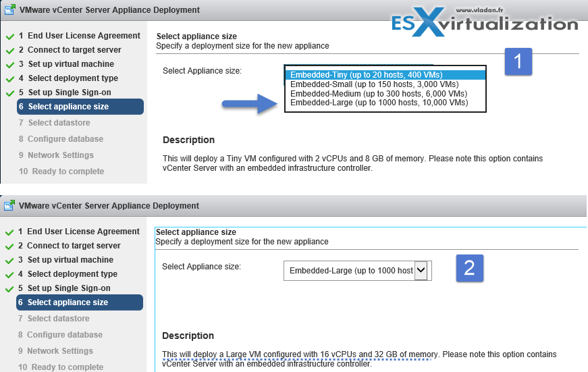Click step 8 Configure database in top window
This screenshot has height=372, width=588.
coord(61,139)
